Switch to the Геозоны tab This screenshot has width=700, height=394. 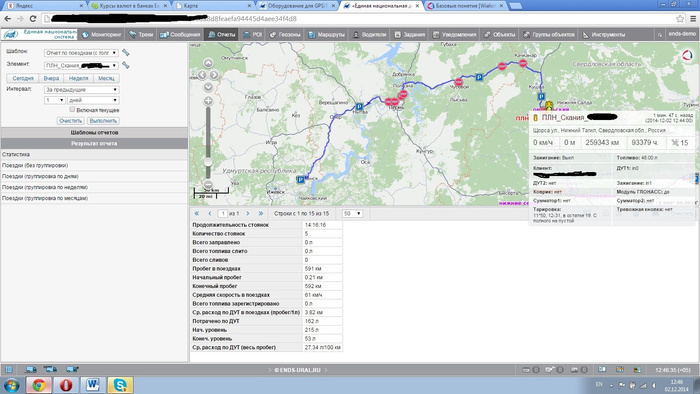(x=285, y=34)
